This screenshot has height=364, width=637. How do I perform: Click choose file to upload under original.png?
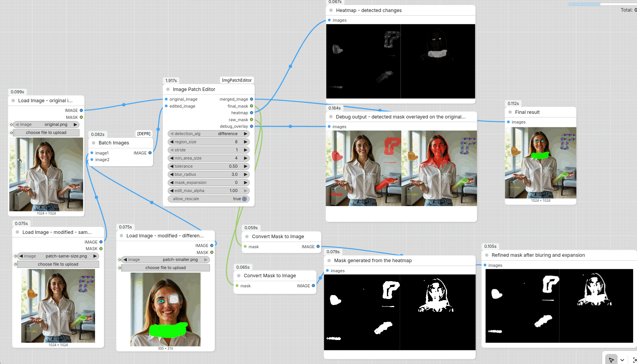46,133
